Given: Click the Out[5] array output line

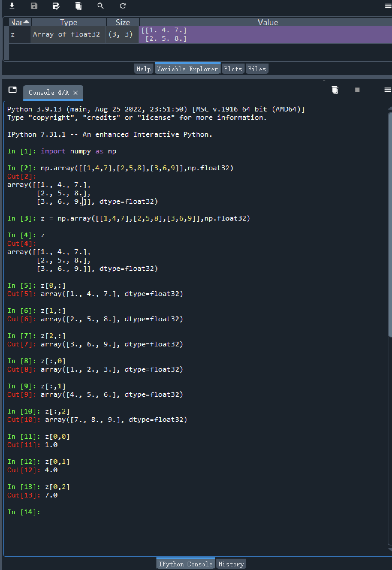Looking at the screenshot, I should point(95,294).
